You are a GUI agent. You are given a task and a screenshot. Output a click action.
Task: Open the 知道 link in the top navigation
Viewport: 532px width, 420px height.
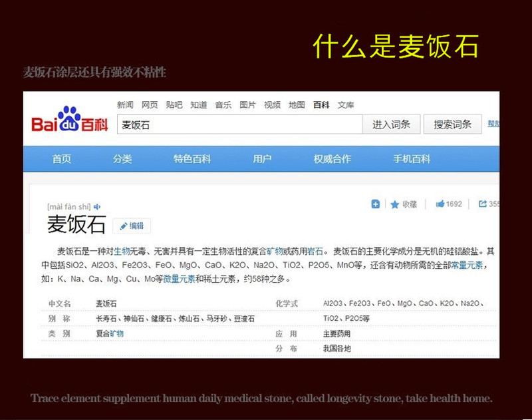click(x=199, y=105)
